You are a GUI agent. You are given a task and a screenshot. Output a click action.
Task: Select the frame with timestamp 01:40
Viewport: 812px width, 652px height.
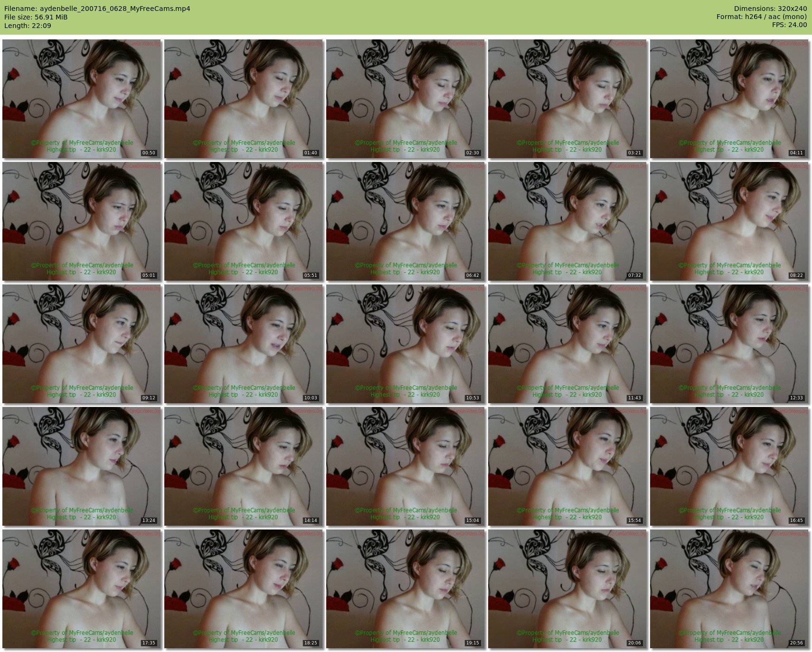click(244, 99)
